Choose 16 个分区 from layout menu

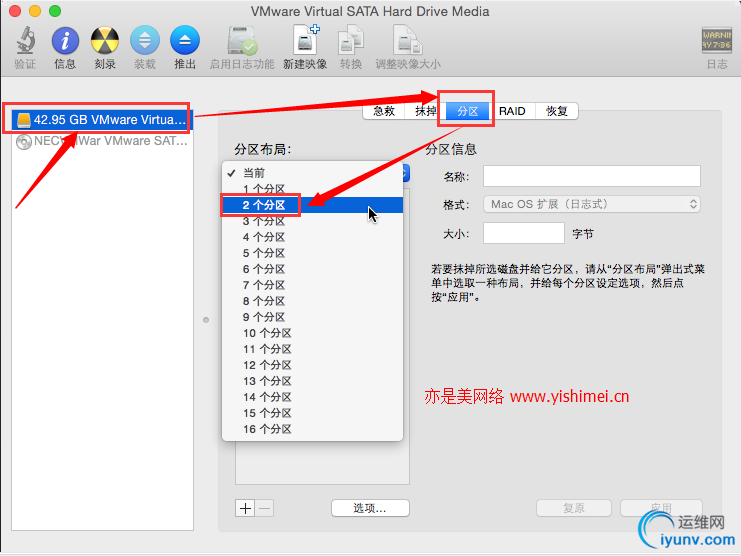(x=312, y=429)
